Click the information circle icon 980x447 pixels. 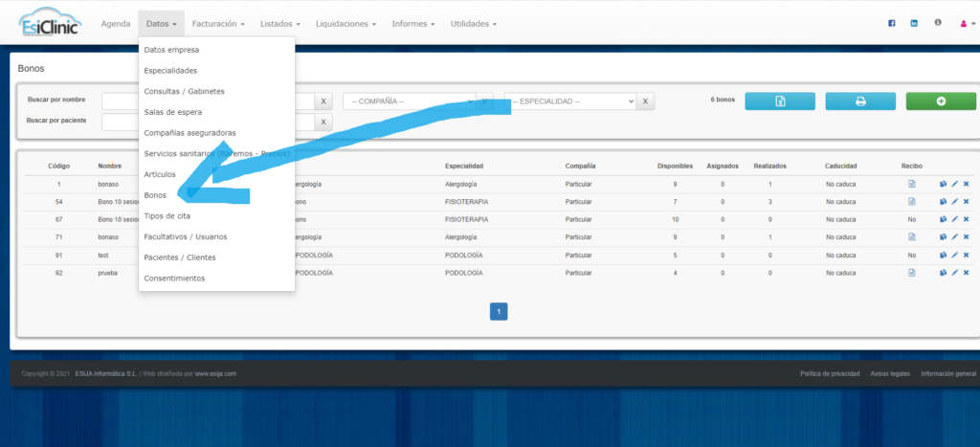point(938,23)
